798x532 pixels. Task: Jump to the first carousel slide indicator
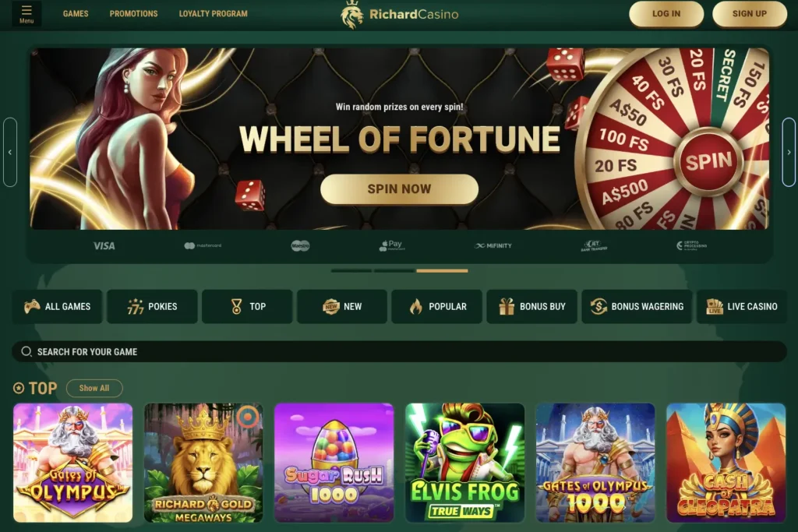pos(351,270)
